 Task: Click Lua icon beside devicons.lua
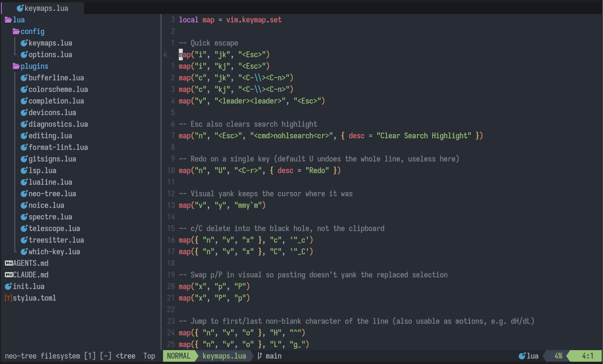pos(24,113)
